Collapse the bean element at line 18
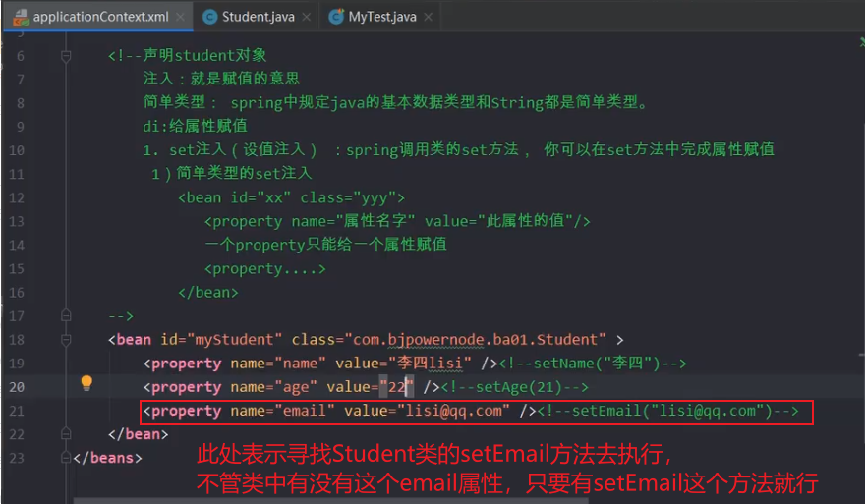This screenshot has width=865, height=504. 66,340
